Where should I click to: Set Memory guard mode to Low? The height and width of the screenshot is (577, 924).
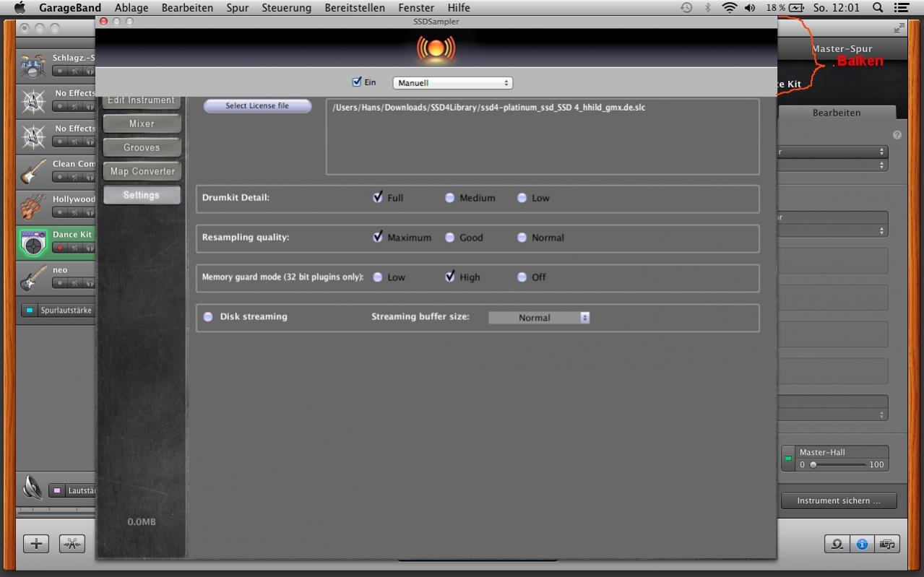click(x=377, y=277)
